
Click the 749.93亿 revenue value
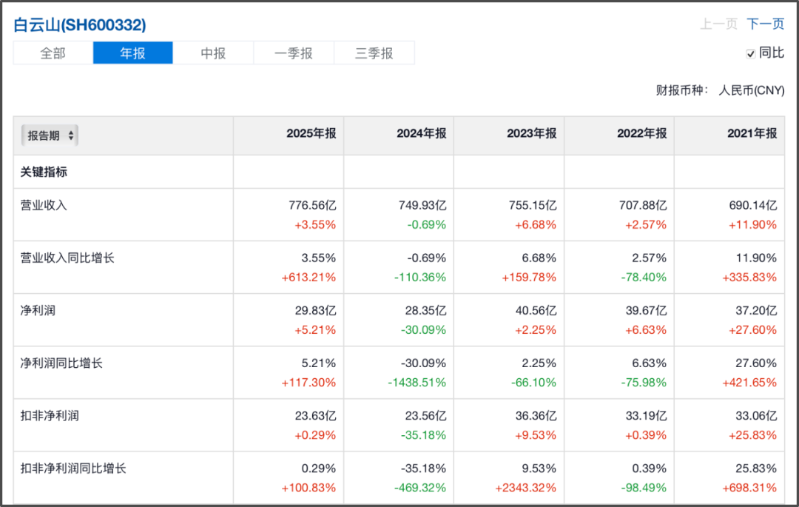(422, 205)
